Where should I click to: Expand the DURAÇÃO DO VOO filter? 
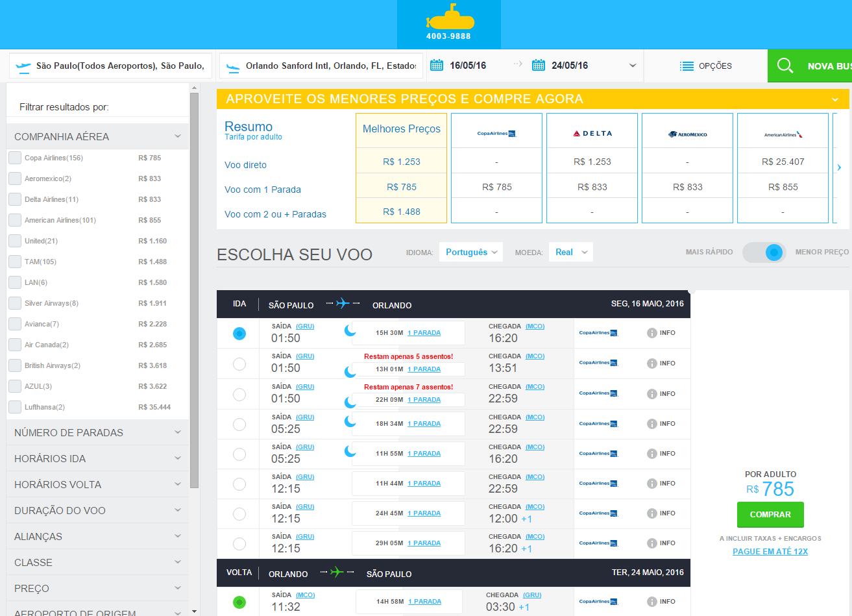(x=97, y=510)
